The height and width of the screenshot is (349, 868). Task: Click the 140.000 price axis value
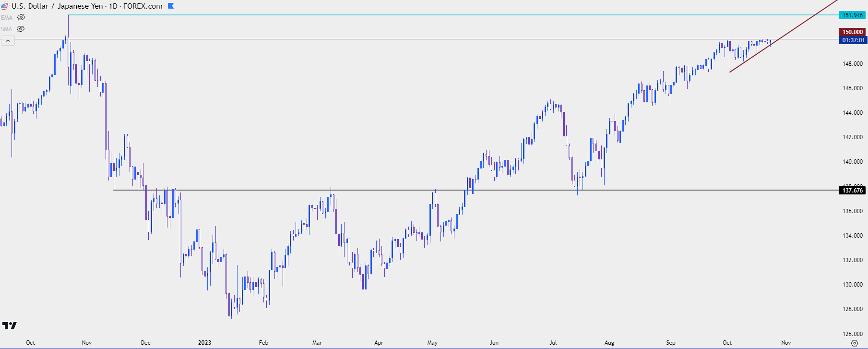click(x=853, y=162)
